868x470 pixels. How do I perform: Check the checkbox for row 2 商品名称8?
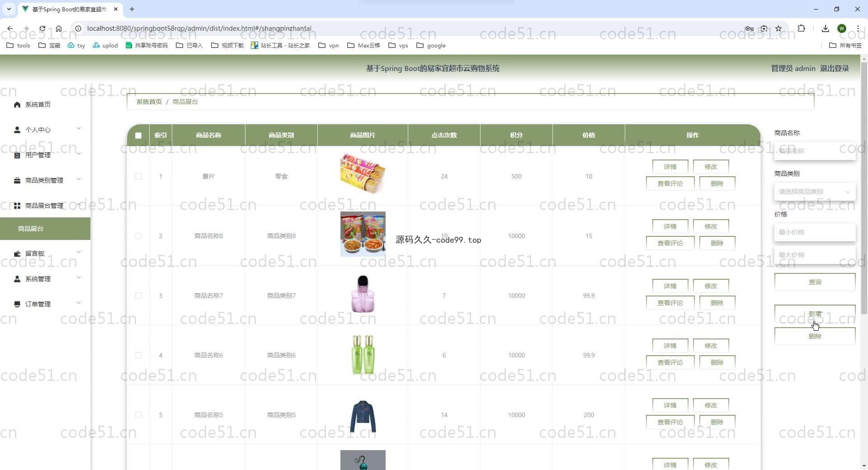click(138, 236)
